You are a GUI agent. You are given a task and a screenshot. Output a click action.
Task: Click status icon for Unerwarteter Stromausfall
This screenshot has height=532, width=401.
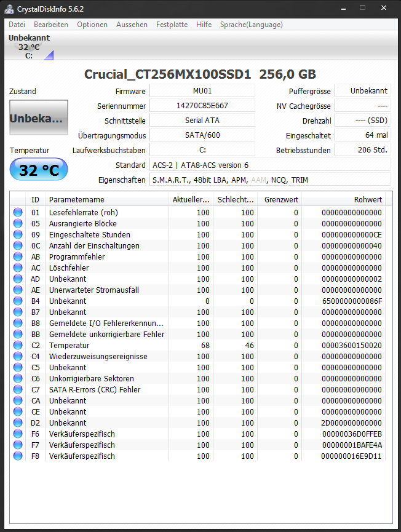click(18, 290)
